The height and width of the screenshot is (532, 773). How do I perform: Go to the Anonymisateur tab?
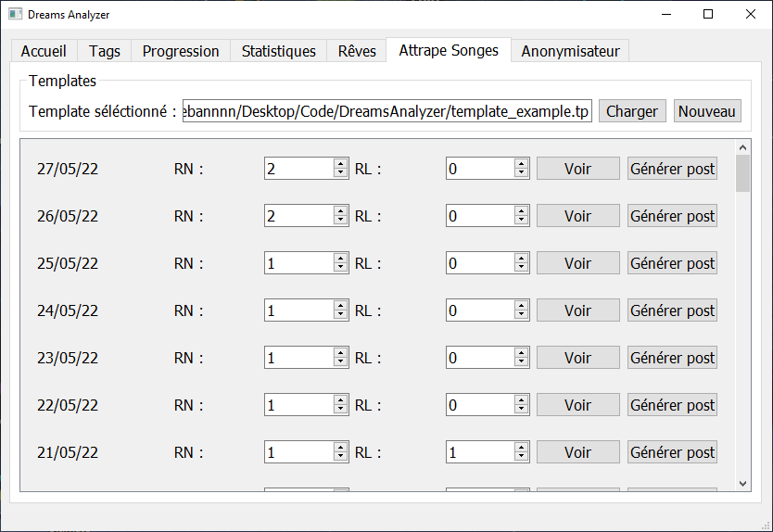pos(570,51)
